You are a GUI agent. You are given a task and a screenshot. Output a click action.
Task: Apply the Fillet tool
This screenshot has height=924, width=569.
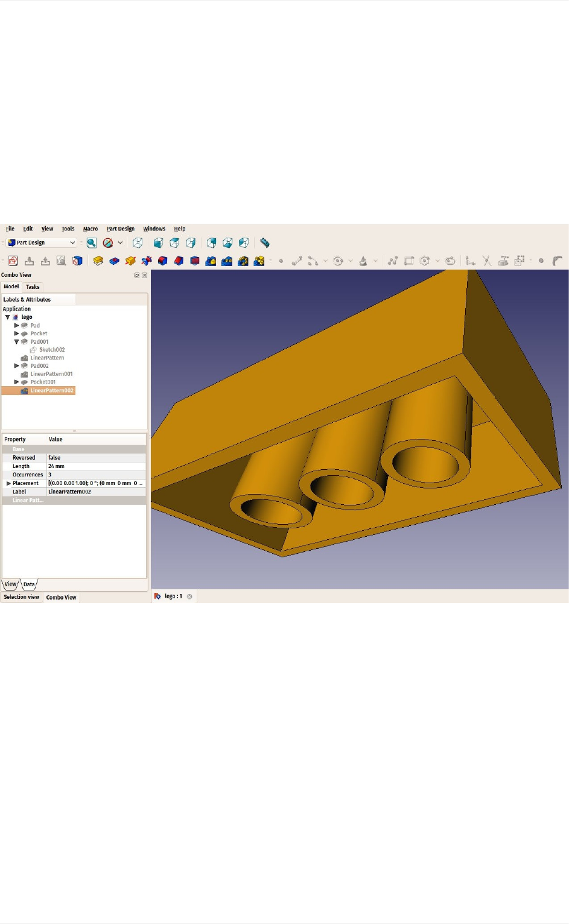[162, 261]
